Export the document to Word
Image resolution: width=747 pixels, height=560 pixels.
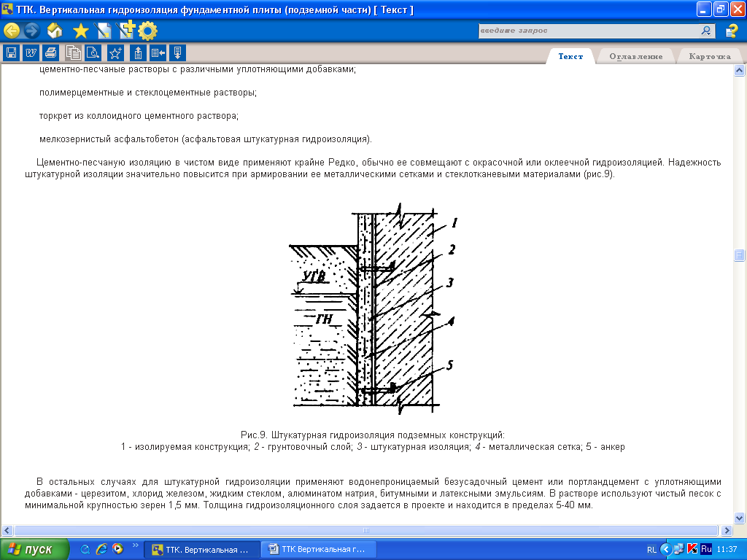[x=31, y=52]
